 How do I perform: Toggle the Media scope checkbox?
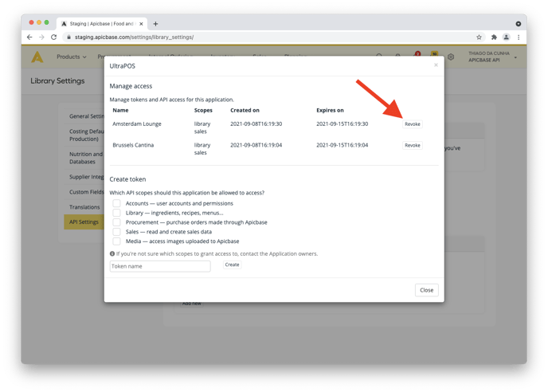click(x=117, y=241)
